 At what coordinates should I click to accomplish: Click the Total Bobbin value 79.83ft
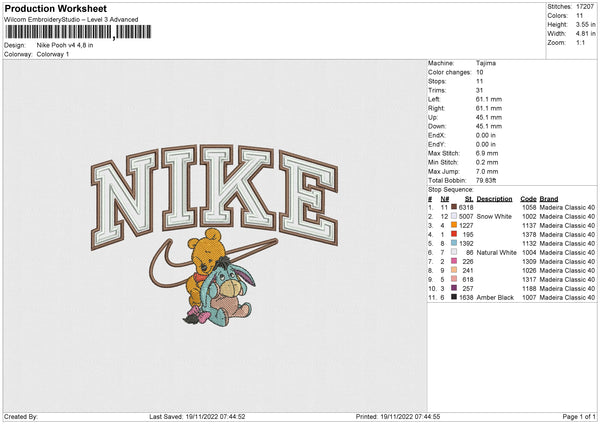[x=486, y=180]
